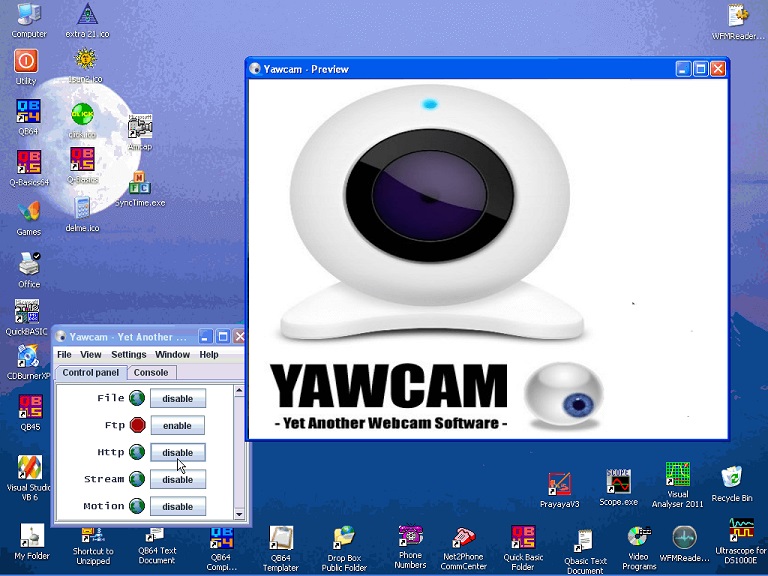Click the File green status globe
This screenshot has width=768, height=576.
(x=137, y=398)
